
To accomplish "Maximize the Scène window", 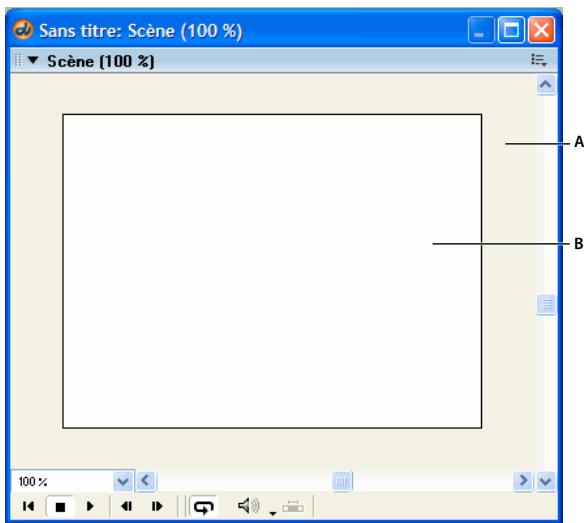I will coord(511,30).
